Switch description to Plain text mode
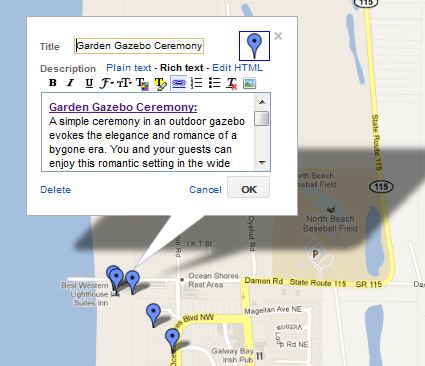Image resolution: width=425 pixels, height=366 pixels. point(129,68)
